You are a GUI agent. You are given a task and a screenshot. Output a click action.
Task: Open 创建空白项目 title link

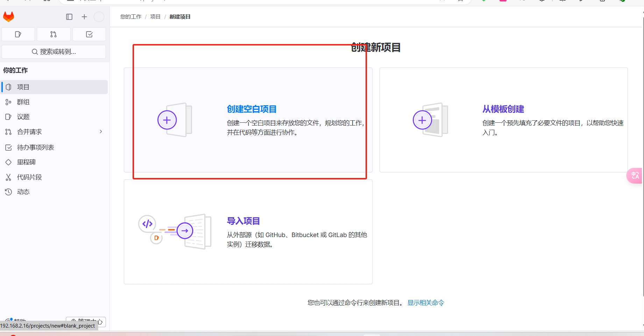pos(252,109)
